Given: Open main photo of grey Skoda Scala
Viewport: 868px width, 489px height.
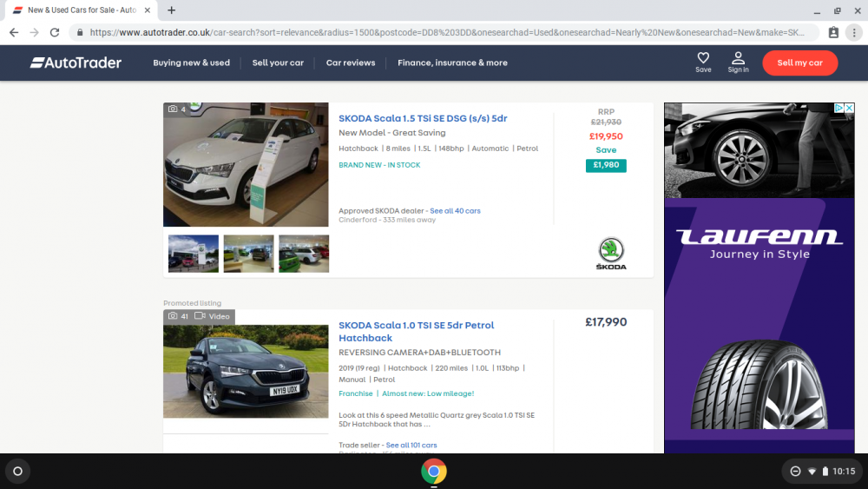Looking at the screenshot, I should tap(246, 371).
